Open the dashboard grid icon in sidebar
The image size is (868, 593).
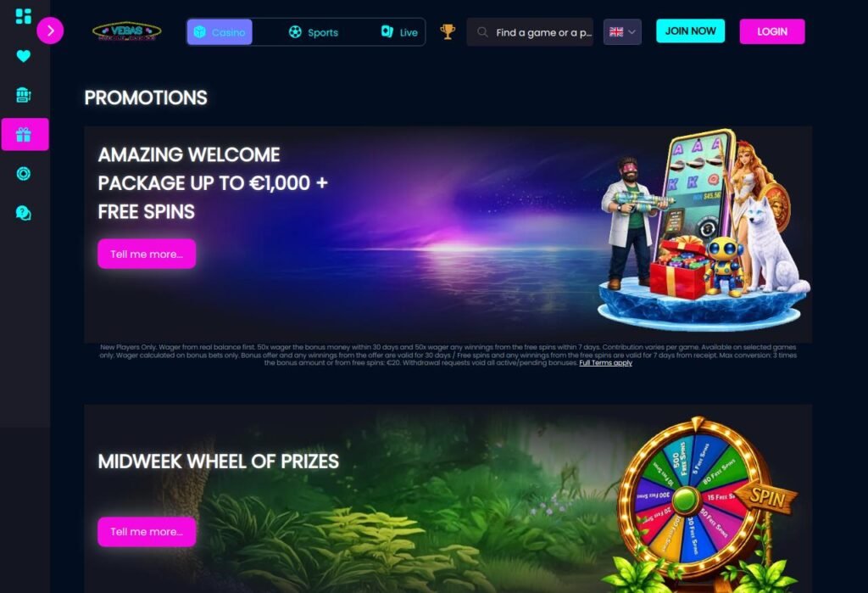click(23, 16)
